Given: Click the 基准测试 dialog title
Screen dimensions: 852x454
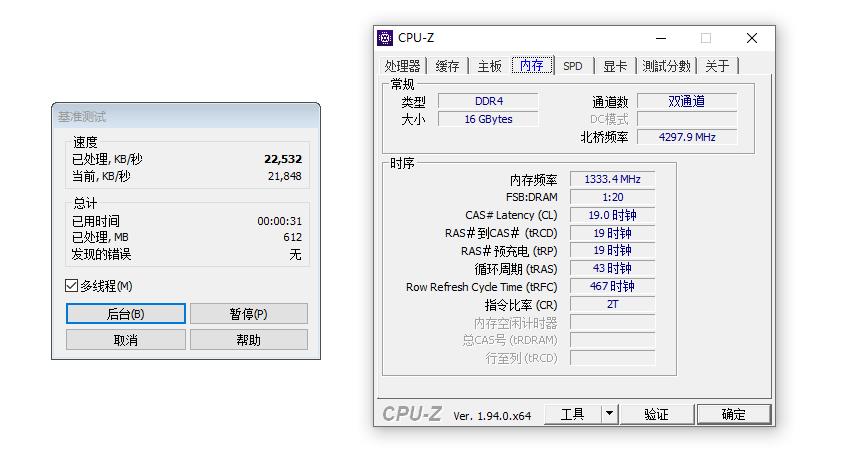Looking at the screenshot, I should [x=82, y=116].
